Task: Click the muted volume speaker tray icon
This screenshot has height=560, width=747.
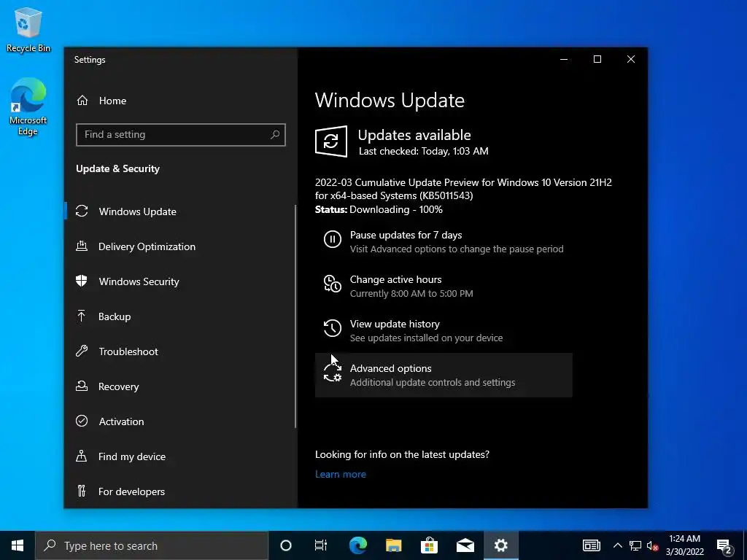Action: tap(653, 545)
